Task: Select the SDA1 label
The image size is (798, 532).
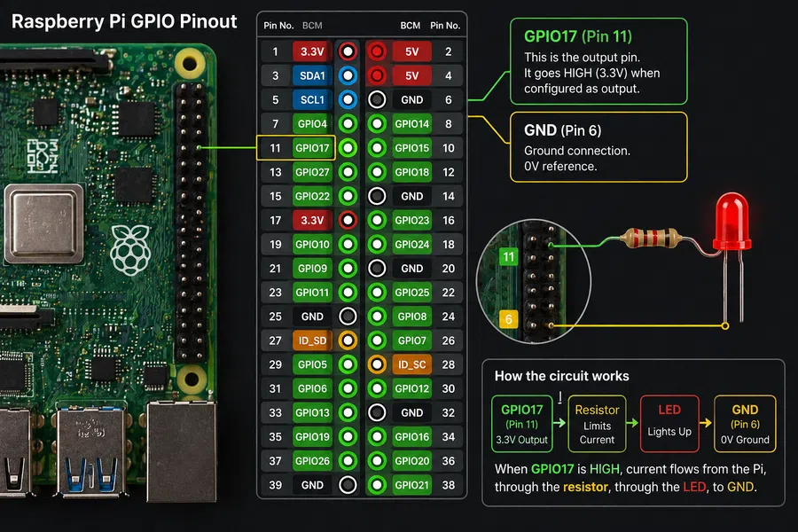Action: pos(312,76)
